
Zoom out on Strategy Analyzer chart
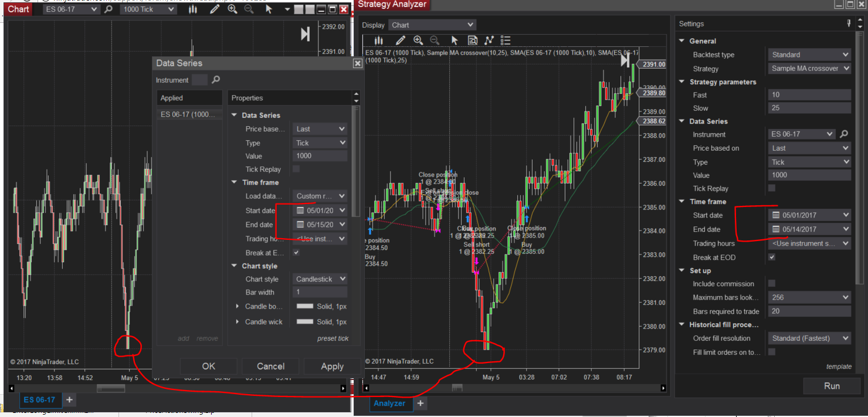435,40
